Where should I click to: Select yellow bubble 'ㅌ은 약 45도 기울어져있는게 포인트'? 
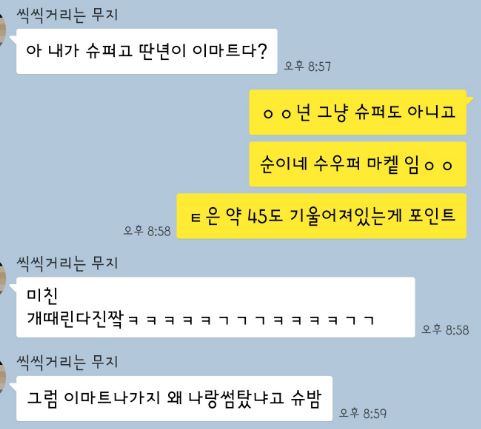point(321,216)
